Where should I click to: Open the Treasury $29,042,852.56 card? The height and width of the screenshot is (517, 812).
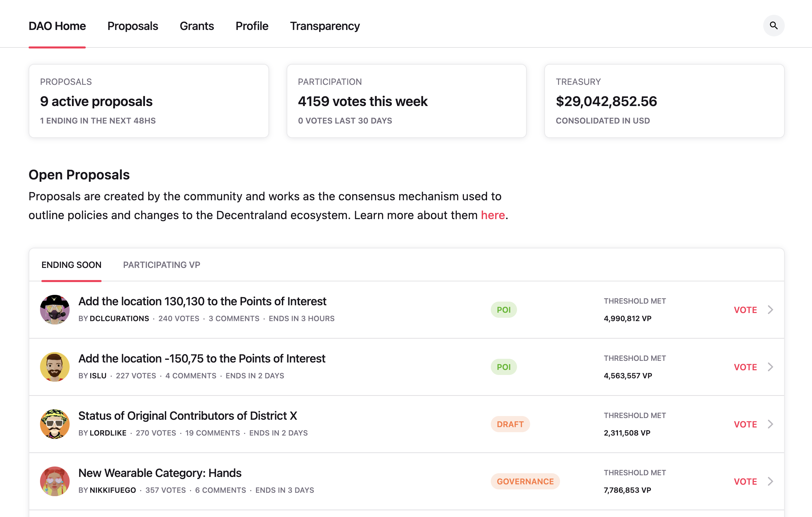point(664,101)
